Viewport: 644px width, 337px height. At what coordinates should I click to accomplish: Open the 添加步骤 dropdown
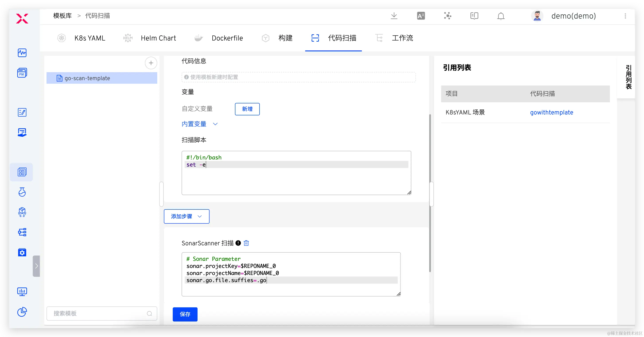click(x=186, y=217)
